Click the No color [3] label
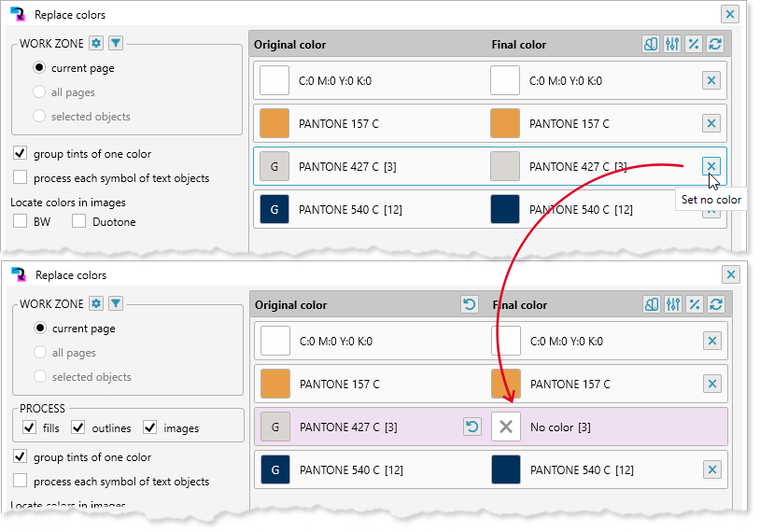The height and width of the screenshot is (532, 760). (560, 427)
